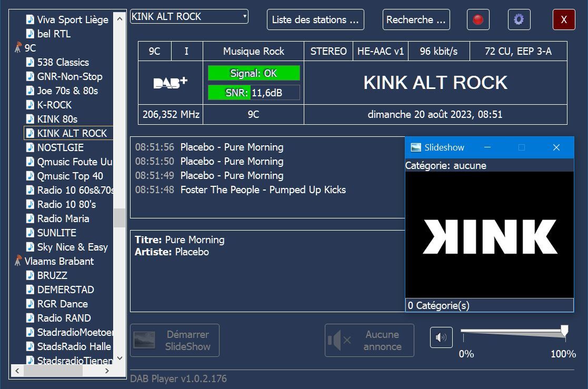Screen dimensions: 588x389
Task: Select station Sky Nice & Easy
Action: tap(72, 247)
